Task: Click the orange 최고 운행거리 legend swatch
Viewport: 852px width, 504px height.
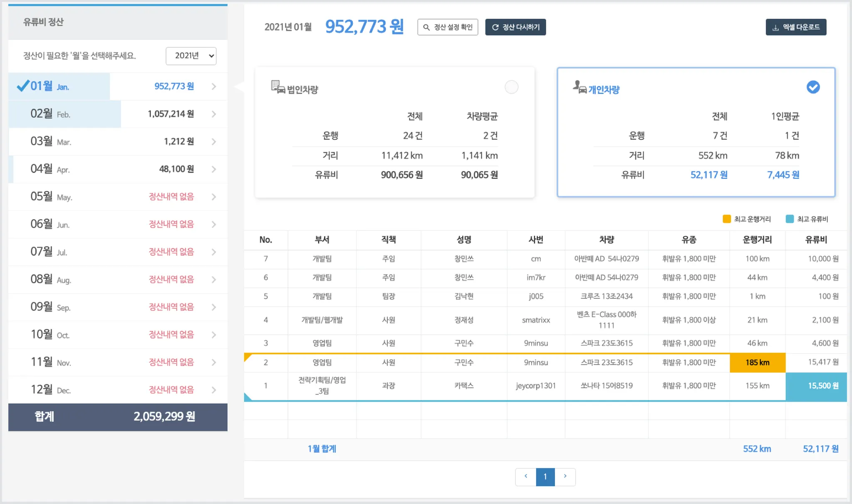Action: [727, 219]
